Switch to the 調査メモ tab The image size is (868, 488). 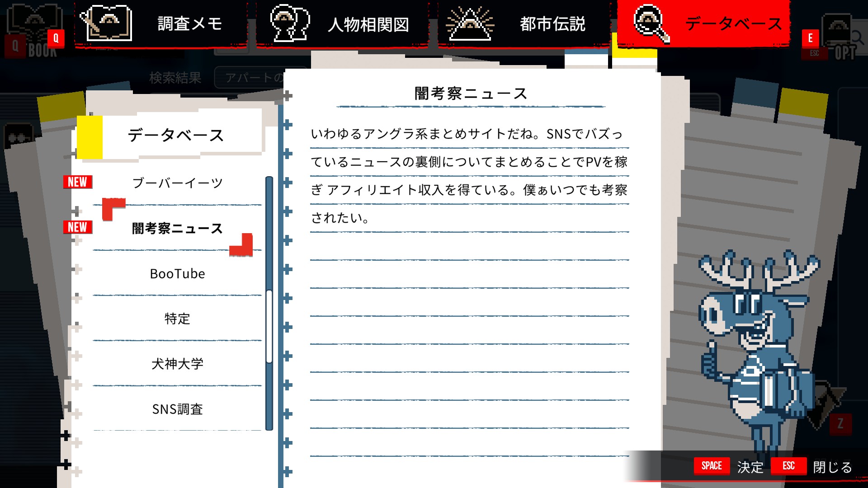(x=190, y=23)
